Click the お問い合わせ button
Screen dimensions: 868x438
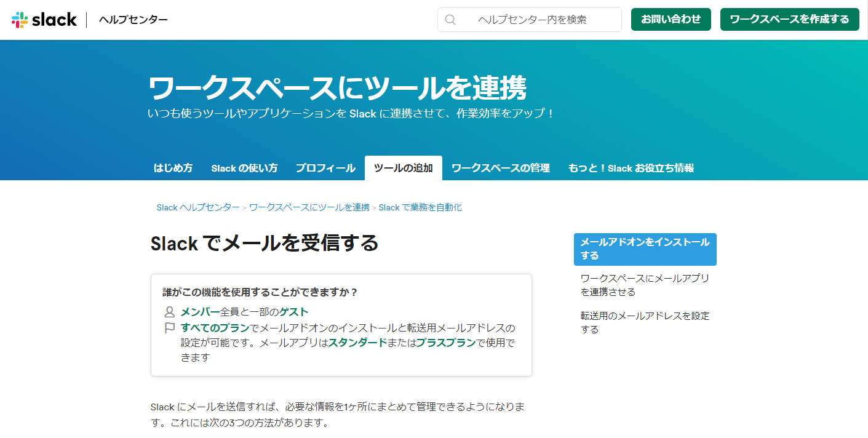pos(671,20)
